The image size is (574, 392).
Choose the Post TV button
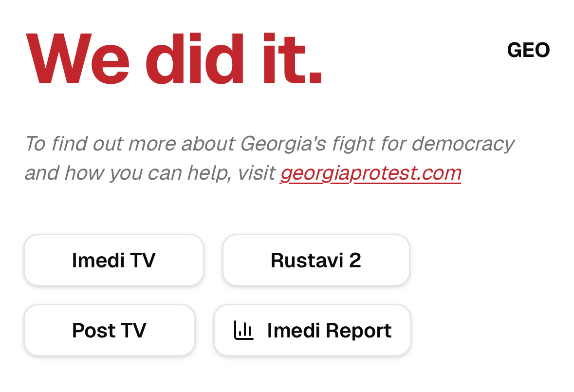click(109, 330)
